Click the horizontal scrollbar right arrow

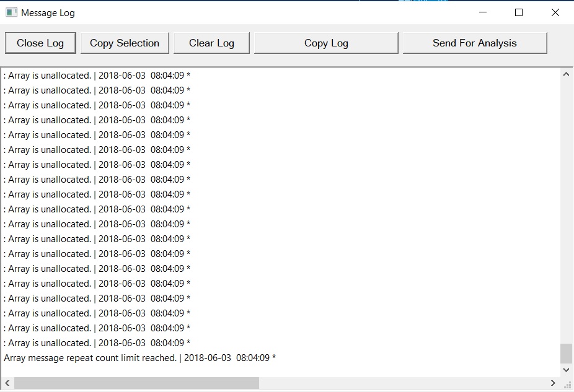point(554,384)
